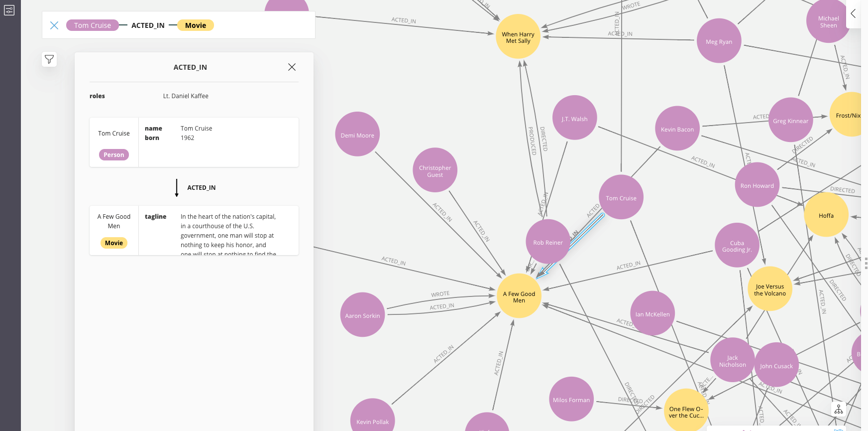868x431 pixels.
Task: Select the Ian McKellen node
Action: (652, 313)
